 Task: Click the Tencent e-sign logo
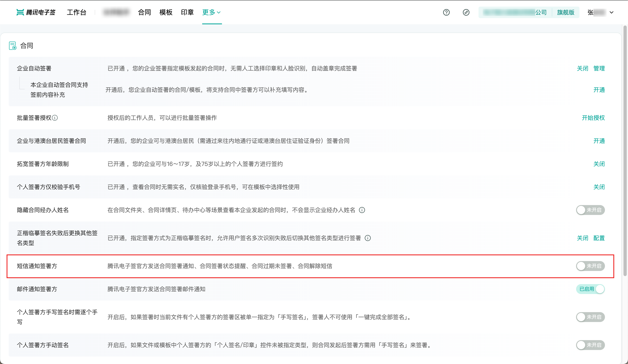pos(36,12)
